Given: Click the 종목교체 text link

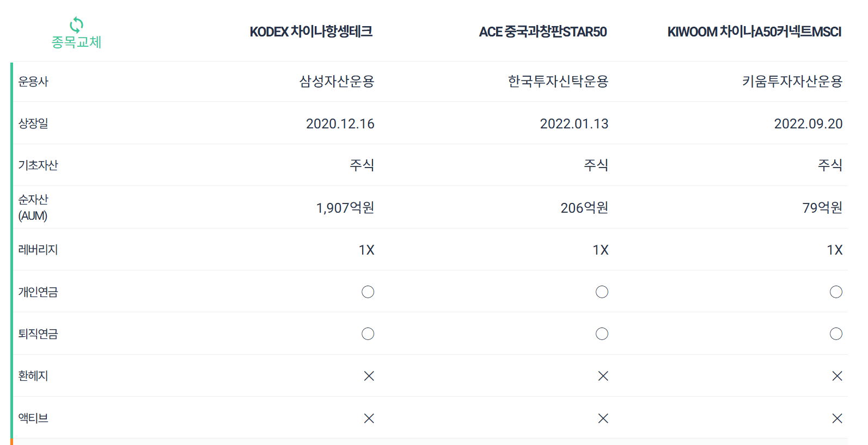Looking at the screenshot, I should tap(76, 42).
